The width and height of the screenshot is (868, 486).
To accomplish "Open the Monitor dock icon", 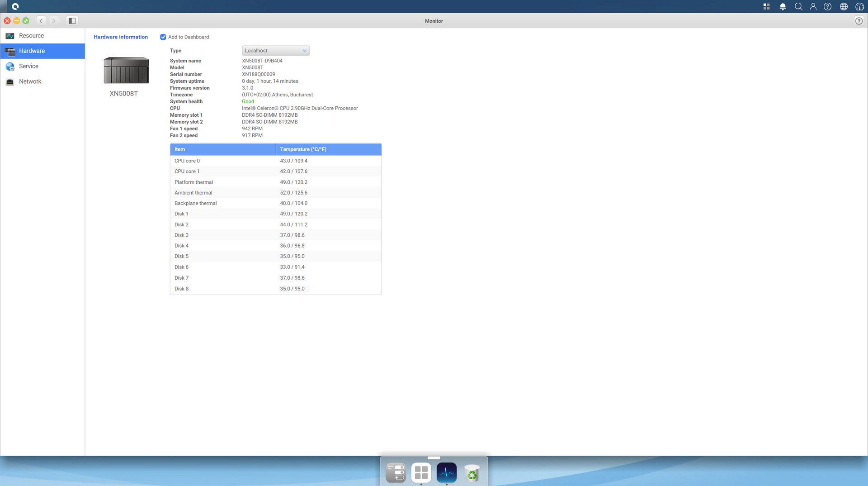I will pyautogui.click(x=447, y=473).
